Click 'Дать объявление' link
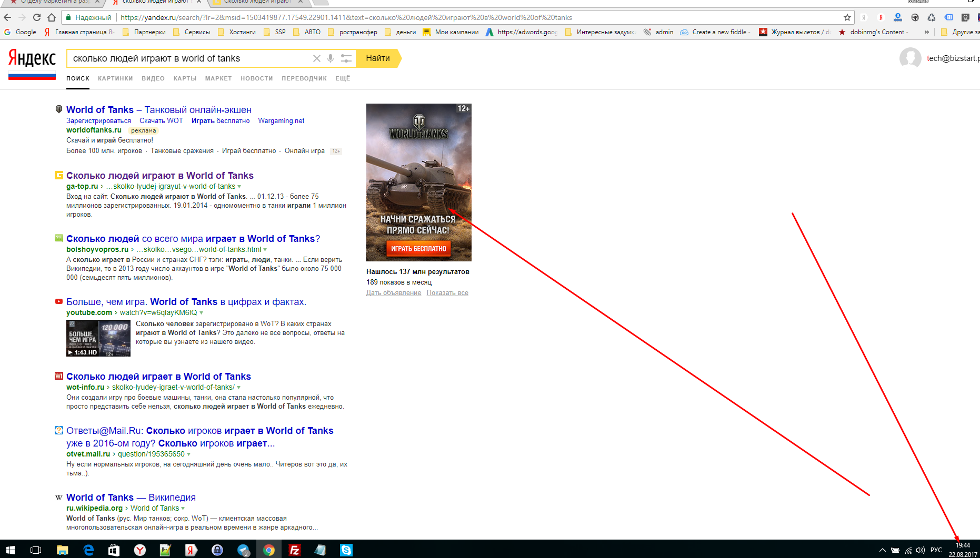Viewport: 980px width, 558px height. click(394, 293)
